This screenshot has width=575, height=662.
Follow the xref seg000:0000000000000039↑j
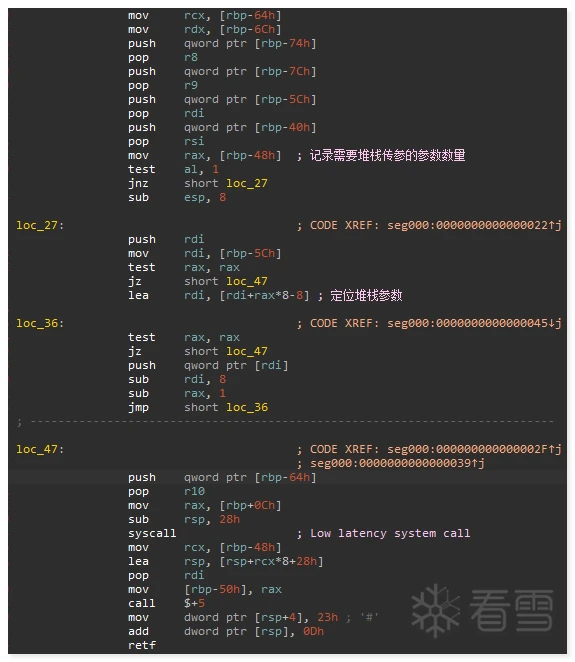click(x=397, y=463)
